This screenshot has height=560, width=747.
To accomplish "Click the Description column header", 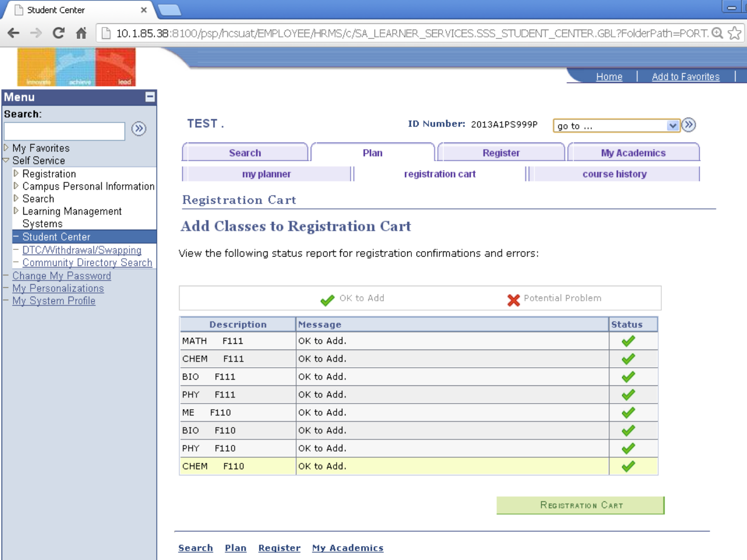I will click(x=238, y=325).
